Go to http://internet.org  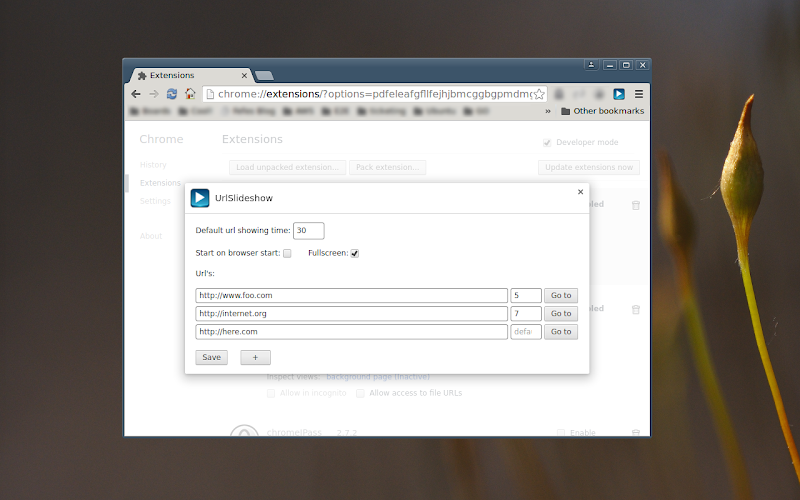click(561, 313)
